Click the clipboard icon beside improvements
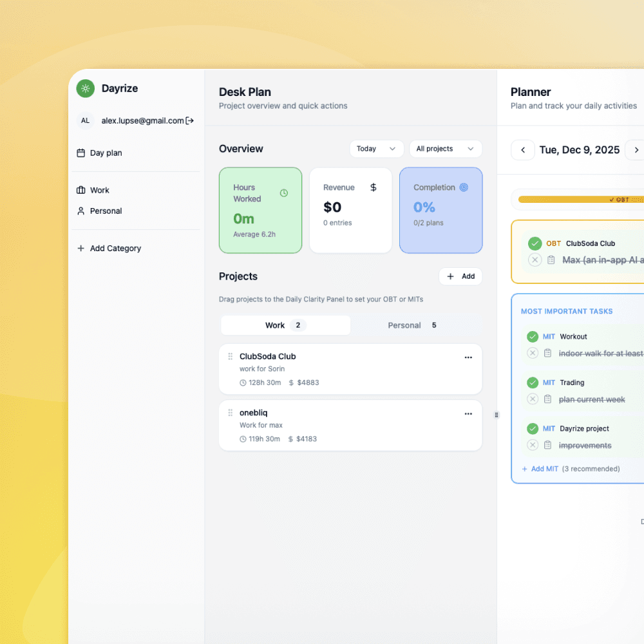The image size is (644, 644). point(548,445)
